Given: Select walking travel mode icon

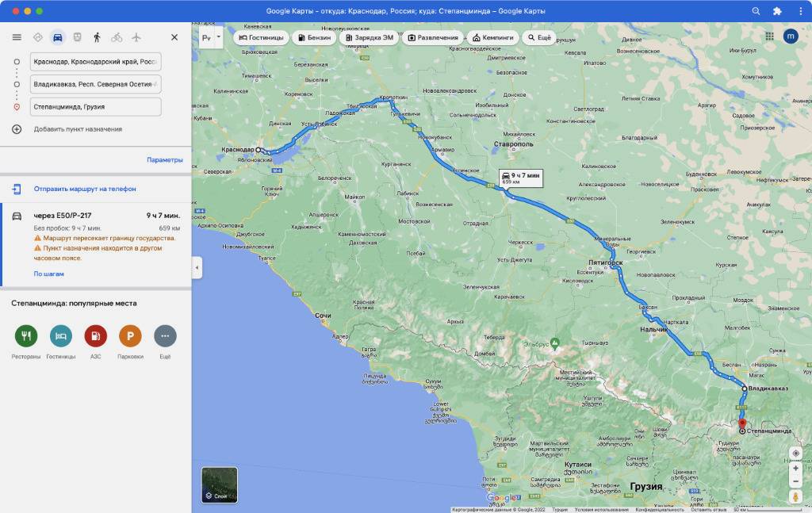Looking at the screenshot, I should pyautogui.click(x=97, y=37).
